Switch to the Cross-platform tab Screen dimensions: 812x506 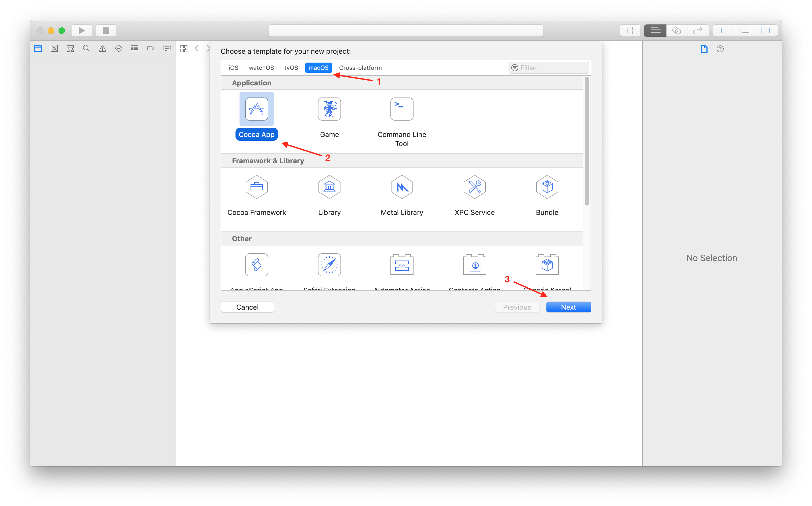[x=360, y=68]
